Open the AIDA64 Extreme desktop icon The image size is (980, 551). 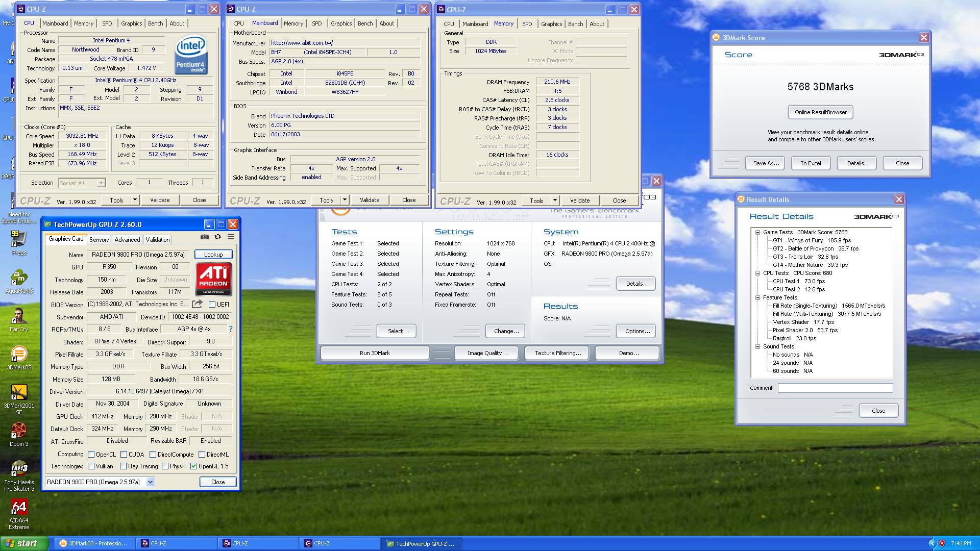click(x=19, y=514)
